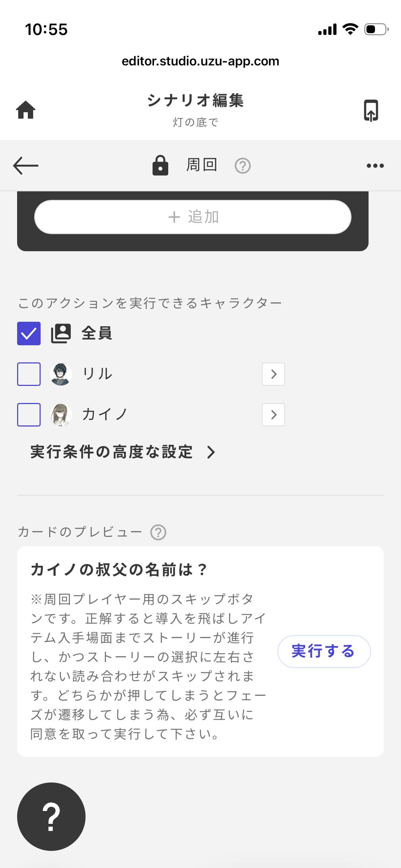Go back using the left arrow
This screenshot has height=868, width=401.
click(x=26, y=166)
